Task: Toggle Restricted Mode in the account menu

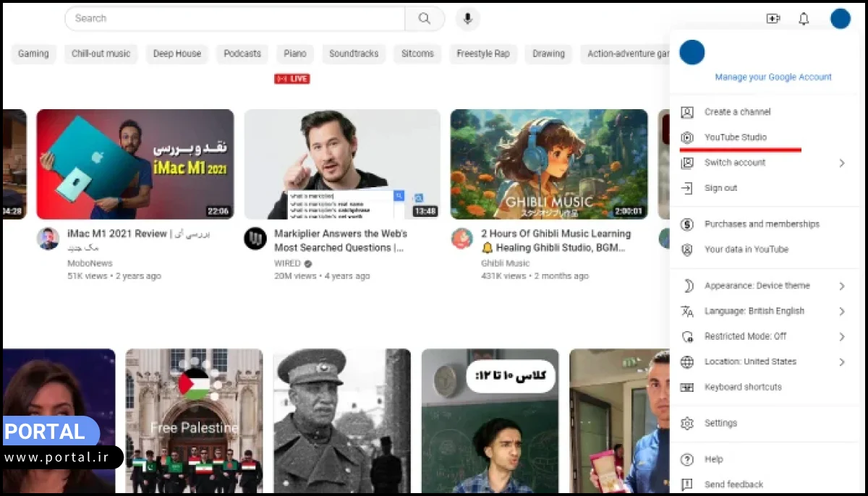Action: [744, 335]
